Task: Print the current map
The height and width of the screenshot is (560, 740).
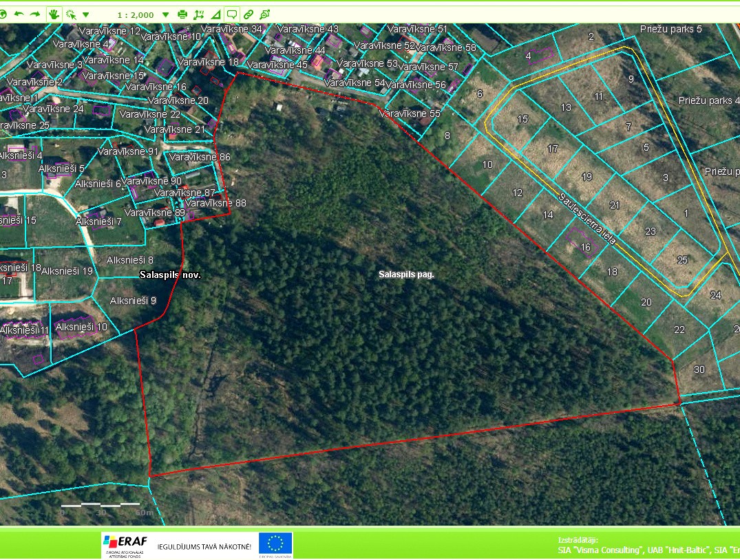Action: (x=182, y=14)
